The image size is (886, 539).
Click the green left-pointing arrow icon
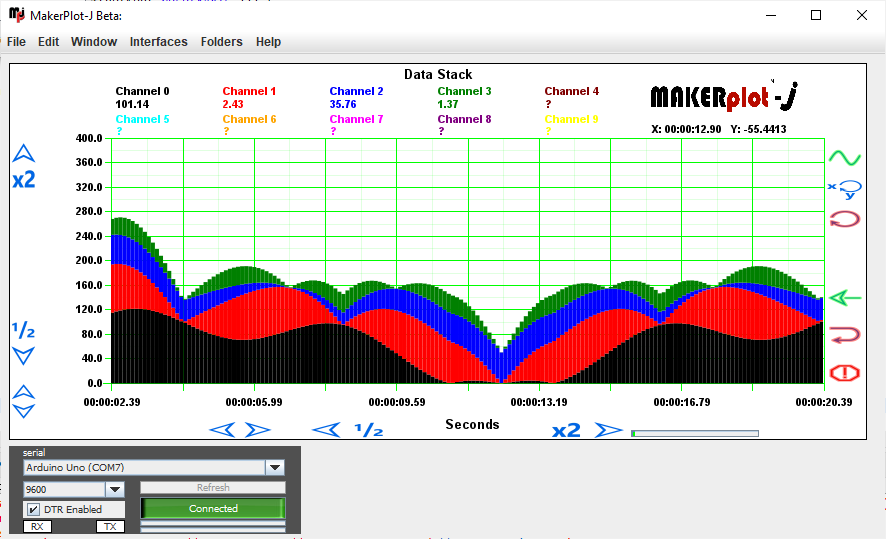[845, 298]
